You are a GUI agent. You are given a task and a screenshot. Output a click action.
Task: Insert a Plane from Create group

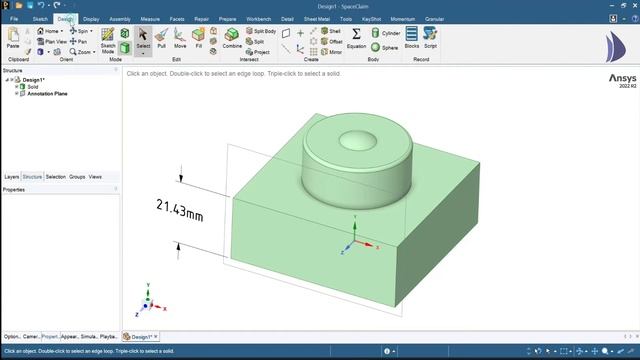click(x=286, y=33)
